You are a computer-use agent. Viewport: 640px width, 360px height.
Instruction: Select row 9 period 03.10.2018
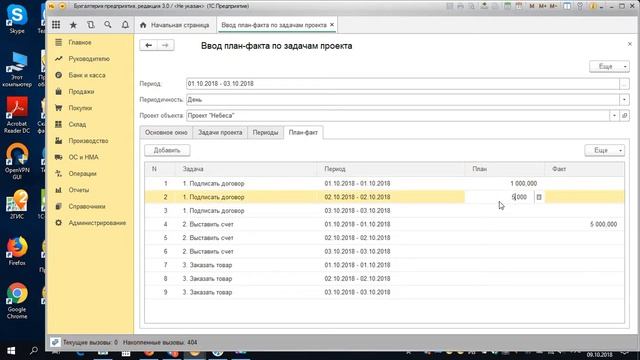[x=357, y=292]
